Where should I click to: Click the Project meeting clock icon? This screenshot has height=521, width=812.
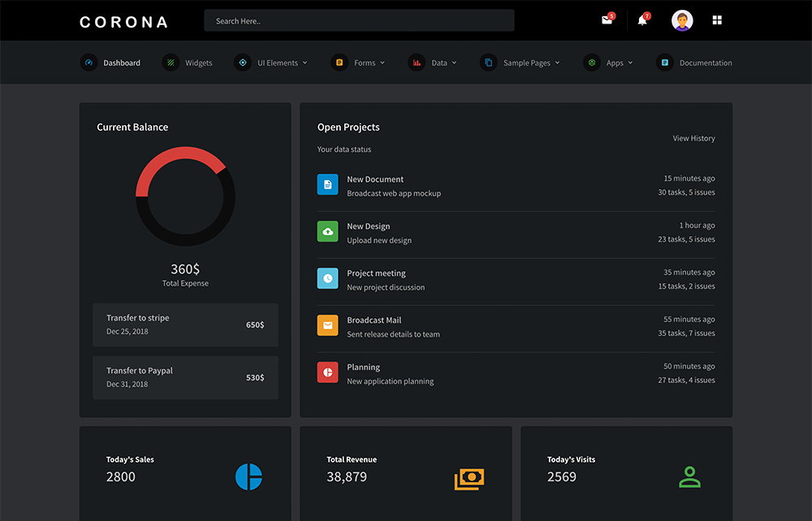click(327, 278)
